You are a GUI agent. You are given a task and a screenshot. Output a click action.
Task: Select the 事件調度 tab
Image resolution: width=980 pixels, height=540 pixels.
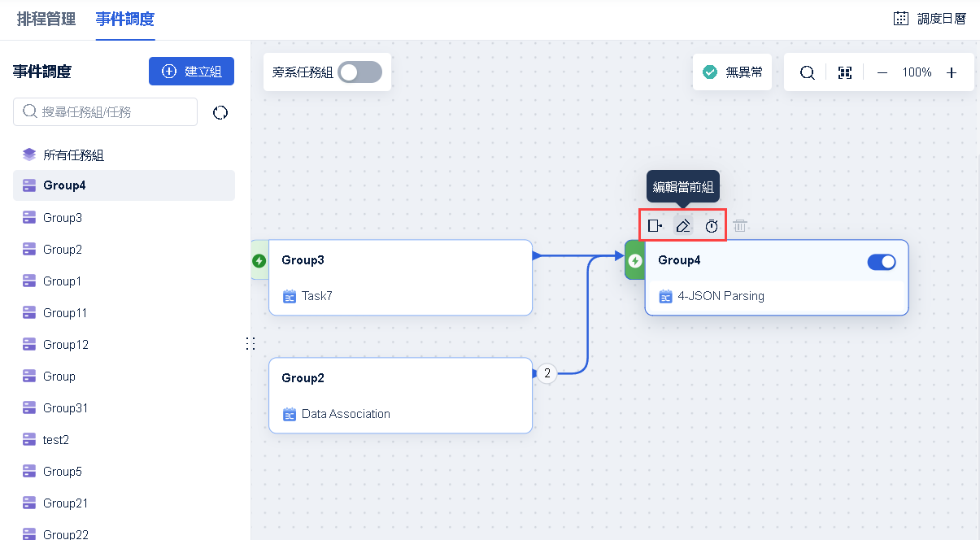pos(124,19)
